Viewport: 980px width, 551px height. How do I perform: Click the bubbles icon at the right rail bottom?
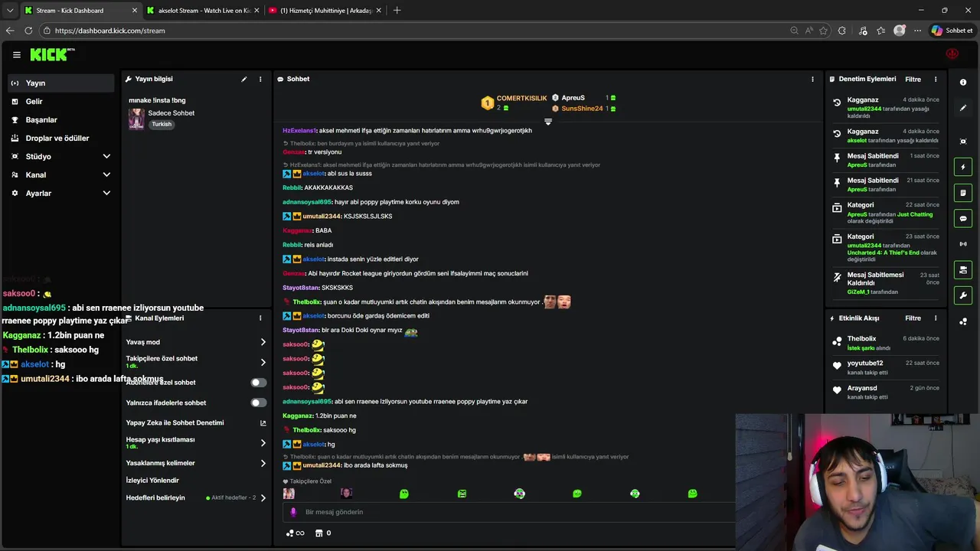pyautogui.click(x=963, y=321)
